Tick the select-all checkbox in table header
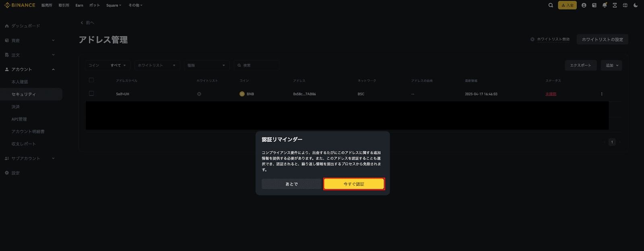The height and width of the screenshot is (251, 644). point(91,80)
